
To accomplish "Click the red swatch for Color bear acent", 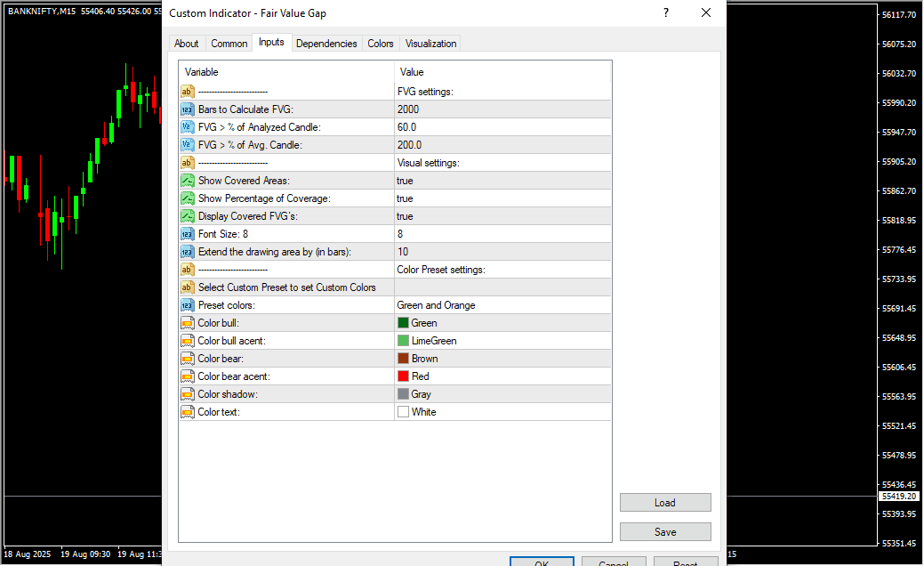I will 403,376.
